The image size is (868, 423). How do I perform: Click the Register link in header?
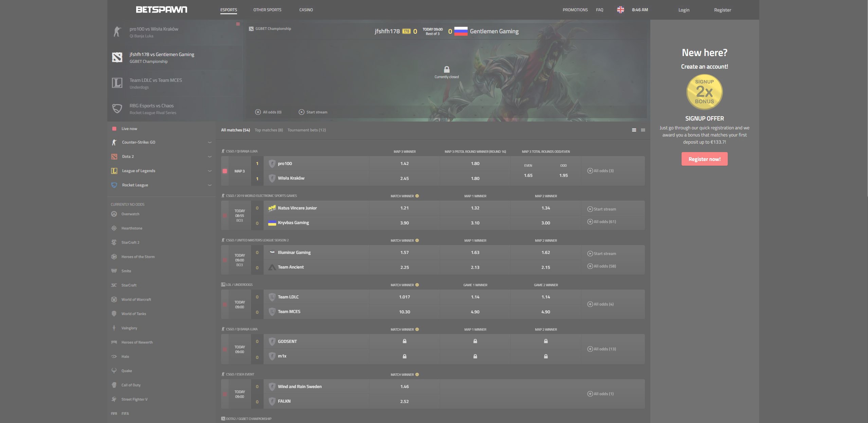tap(722, 10)
